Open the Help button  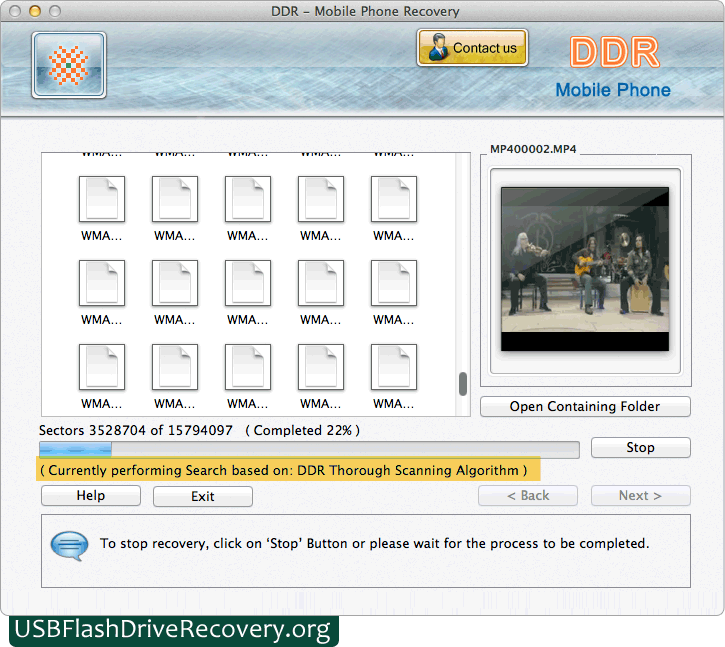point(91,495)
